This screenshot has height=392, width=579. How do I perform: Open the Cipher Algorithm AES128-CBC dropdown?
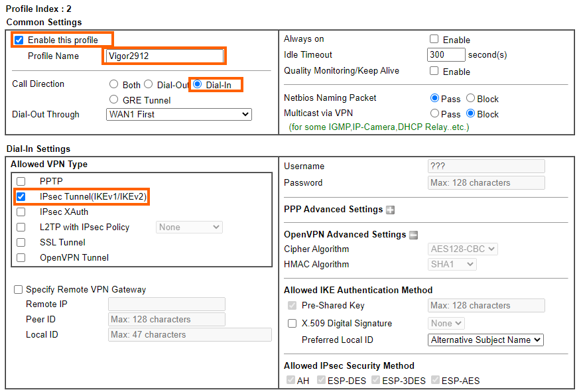pyautogui.click(x=463, y=249)
